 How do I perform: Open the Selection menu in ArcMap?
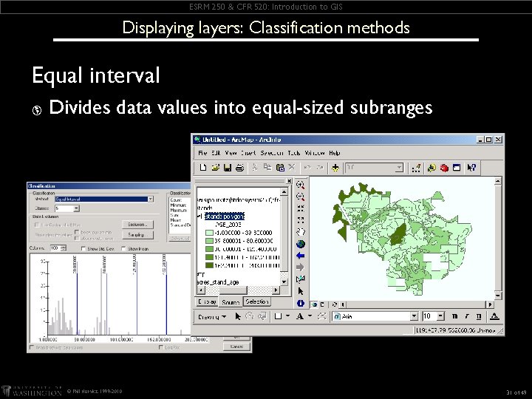pos(272,153)
